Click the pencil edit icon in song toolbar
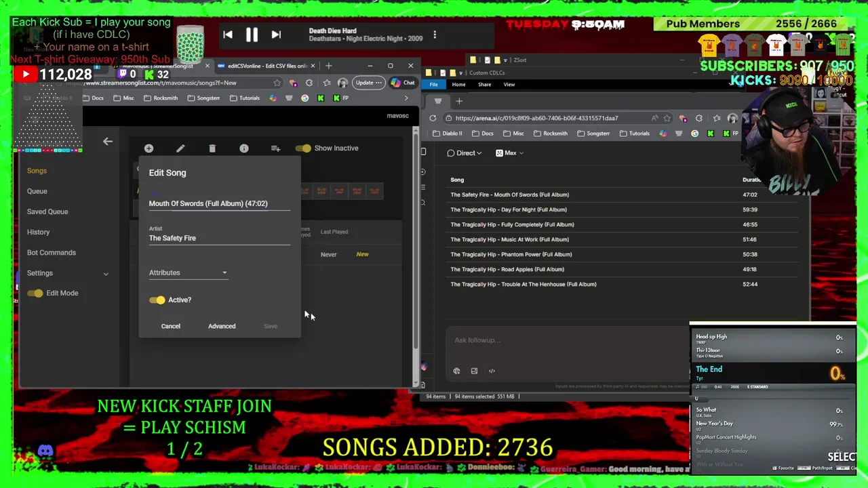 pyautogui.click(x=180, y=148)
